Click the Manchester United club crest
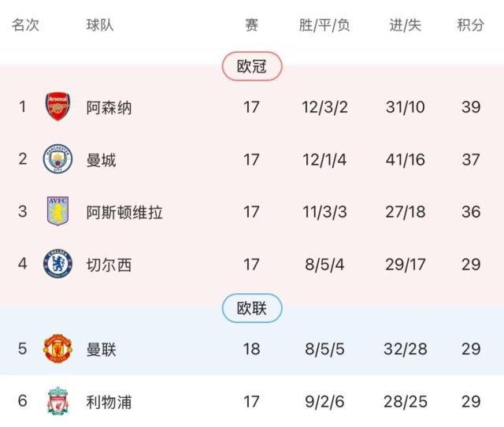Screen dimensions: 504x427 tap(57, 349)
